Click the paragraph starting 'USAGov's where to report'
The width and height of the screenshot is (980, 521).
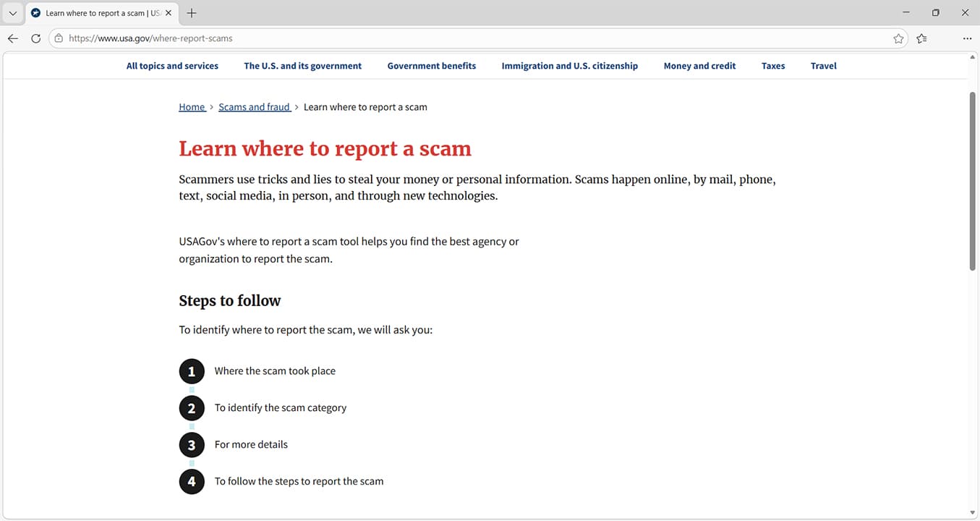pyautogui.click(x=349, y=250)
